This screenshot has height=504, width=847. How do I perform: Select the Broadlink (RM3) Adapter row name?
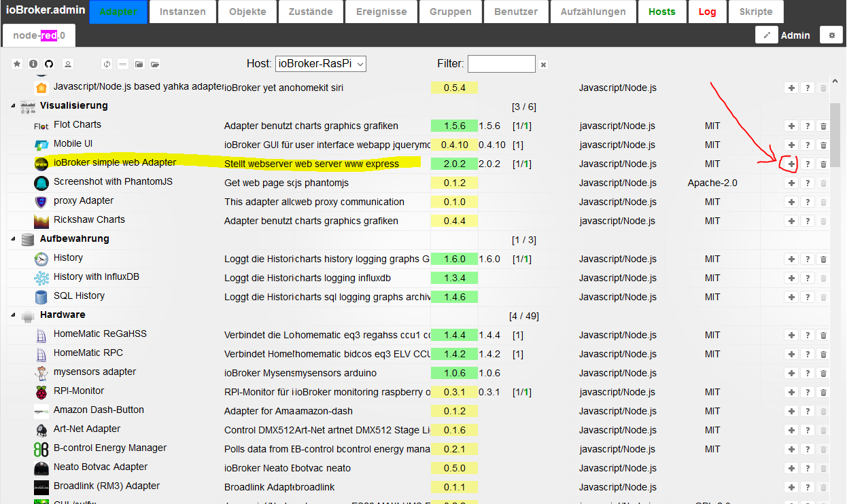pyautogui.click(x=107, y=486)
